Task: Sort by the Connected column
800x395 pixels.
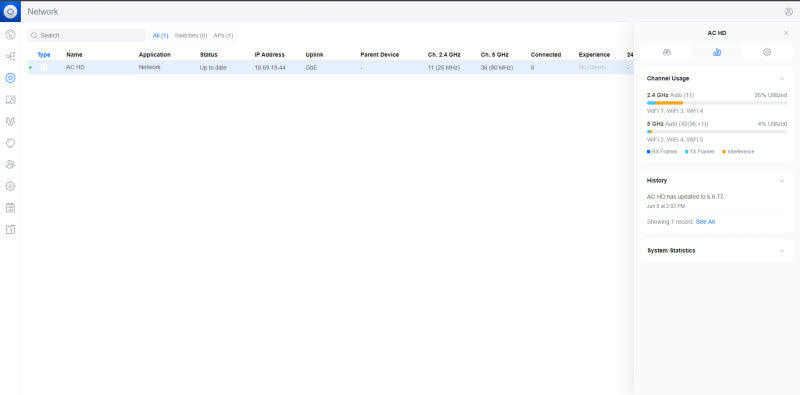Action: (545, 55)
